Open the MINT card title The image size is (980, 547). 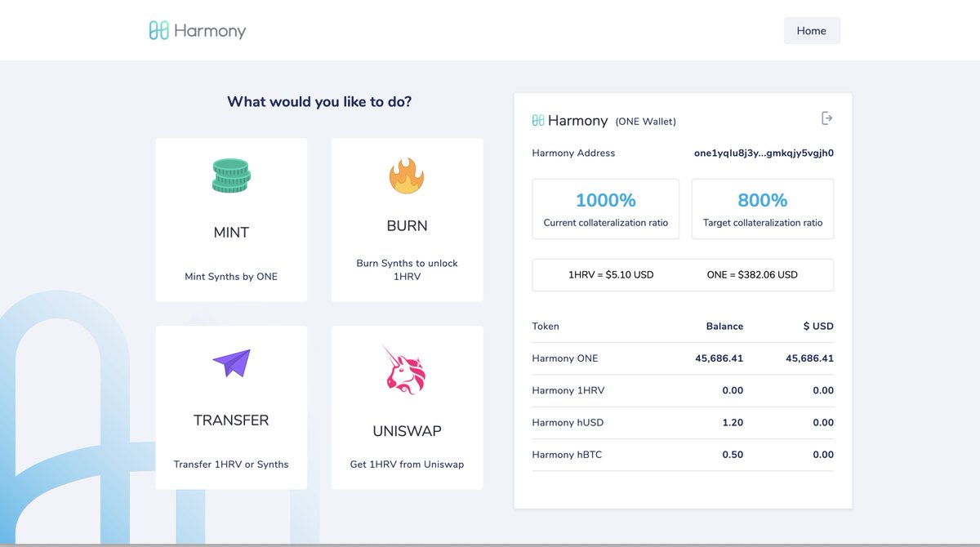point(231,233)
